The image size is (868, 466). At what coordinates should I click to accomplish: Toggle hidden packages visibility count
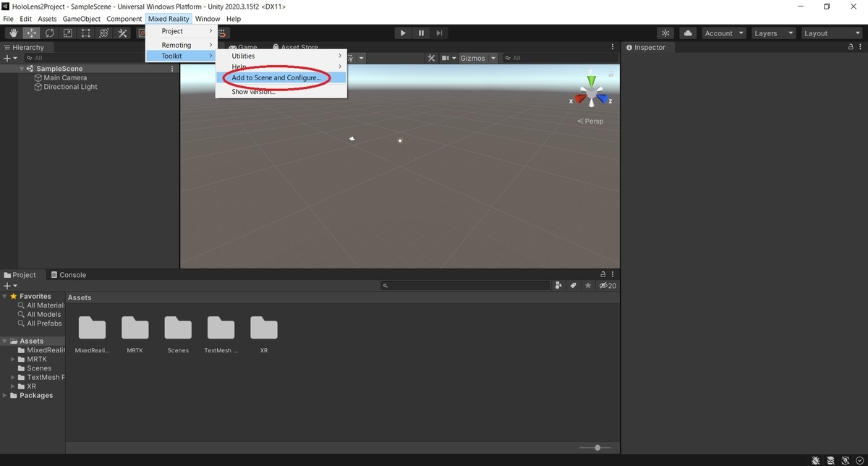[x=608, y=286]
